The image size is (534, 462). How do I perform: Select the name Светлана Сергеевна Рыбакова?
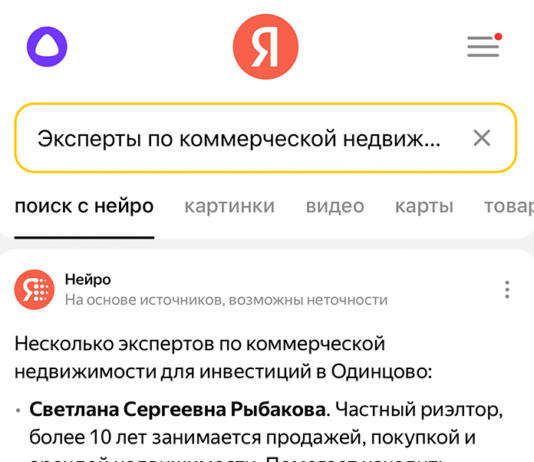tap(179, 409)
